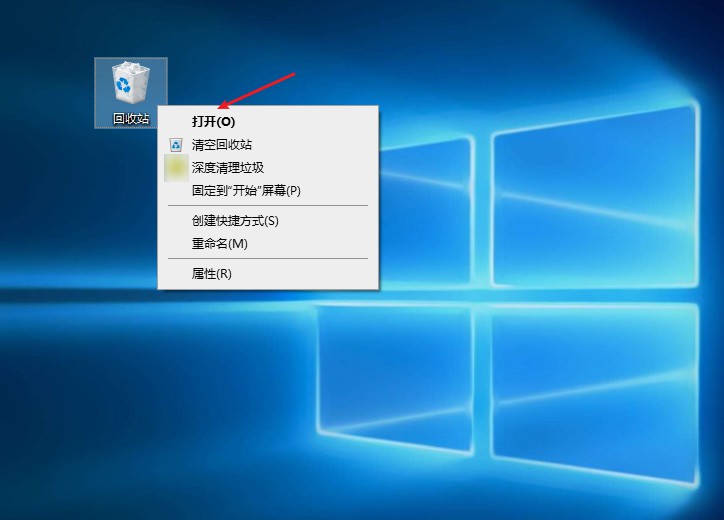Choose 清空回收站 to empty the recycle bin

[x=268, y=145]
